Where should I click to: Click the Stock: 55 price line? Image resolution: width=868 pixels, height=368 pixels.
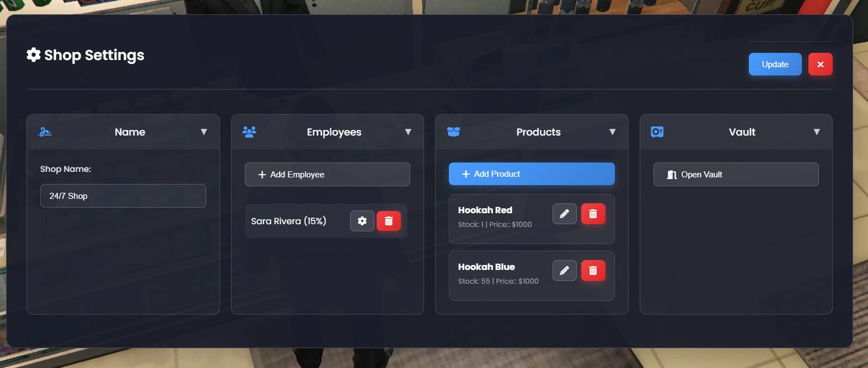tap(498, 281)
